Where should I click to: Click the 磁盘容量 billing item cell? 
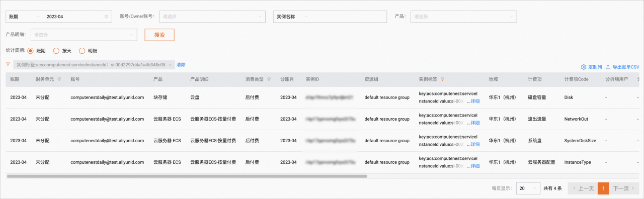pyautogui.click(x=537, y=97)
